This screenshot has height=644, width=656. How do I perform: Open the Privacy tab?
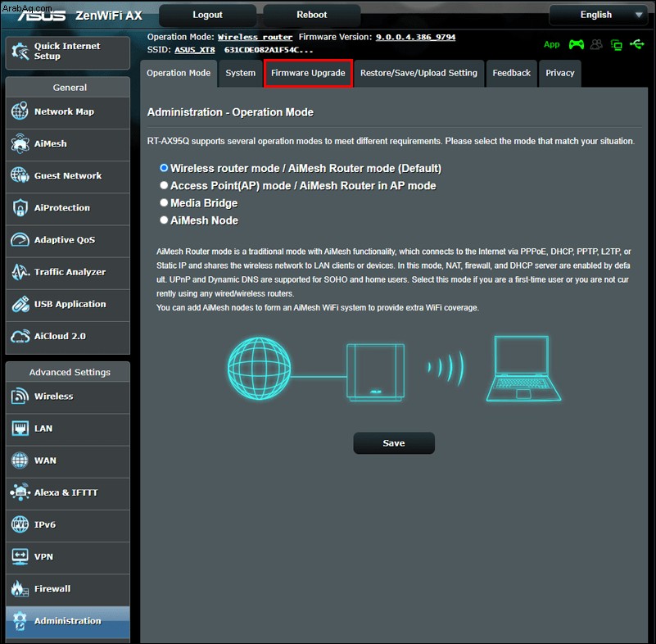click(x=560, y=73)
